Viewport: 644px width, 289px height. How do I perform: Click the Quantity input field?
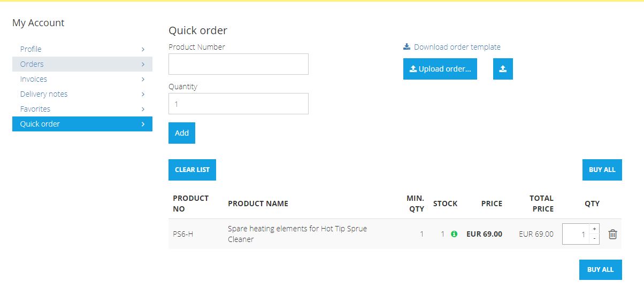[238, 104]
